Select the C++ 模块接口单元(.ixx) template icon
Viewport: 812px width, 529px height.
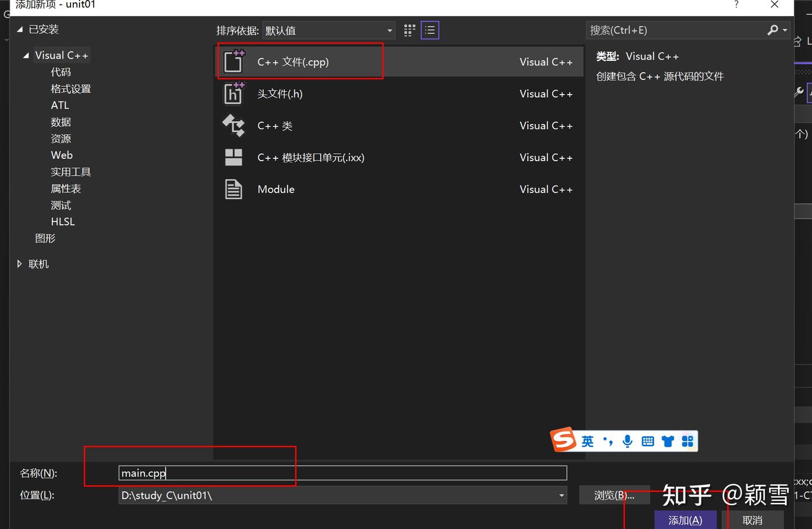(233, 157)
